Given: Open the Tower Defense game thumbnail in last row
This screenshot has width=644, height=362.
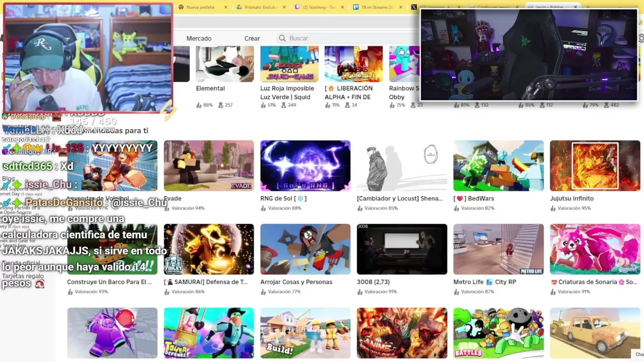Looking at the screenshot, I should pos(209,333).
